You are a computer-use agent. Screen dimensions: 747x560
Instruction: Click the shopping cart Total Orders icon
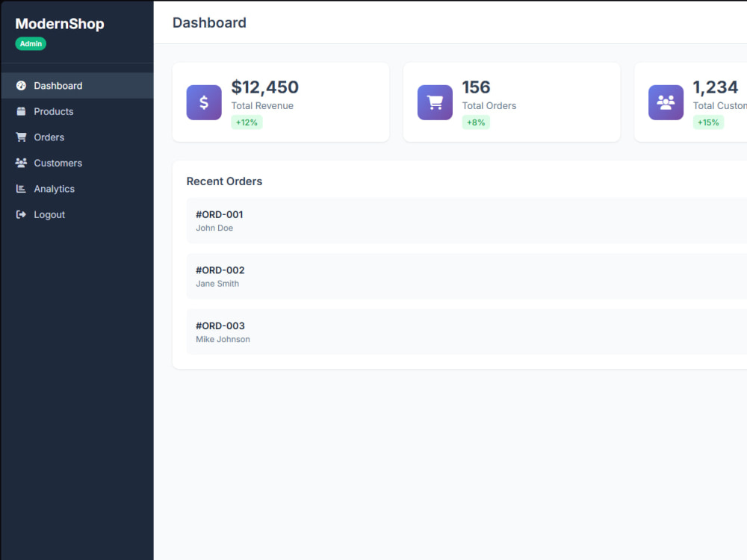(435, 102)
